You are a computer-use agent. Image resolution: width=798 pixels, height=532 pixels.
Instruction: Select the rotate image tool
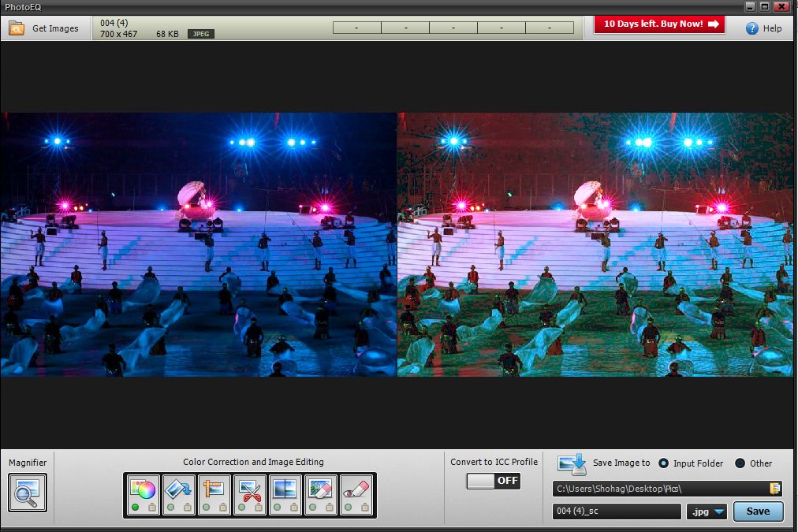[178, 489]
